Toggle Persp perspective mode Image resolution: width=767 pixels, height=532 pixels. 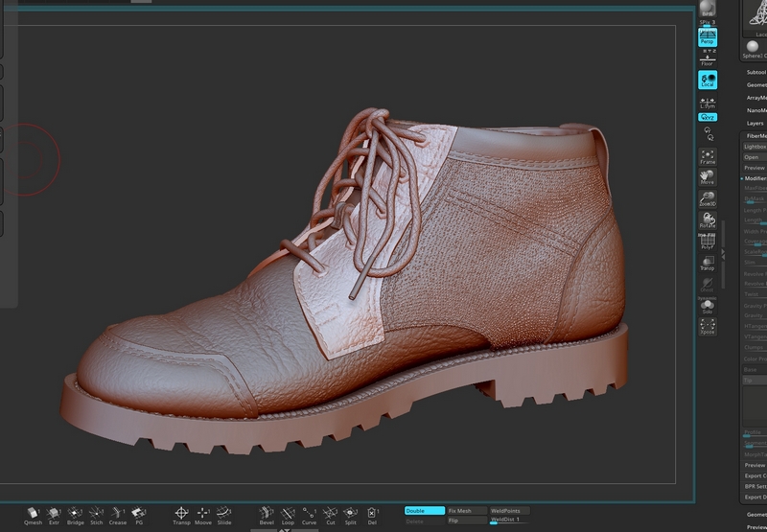[708, 37]
